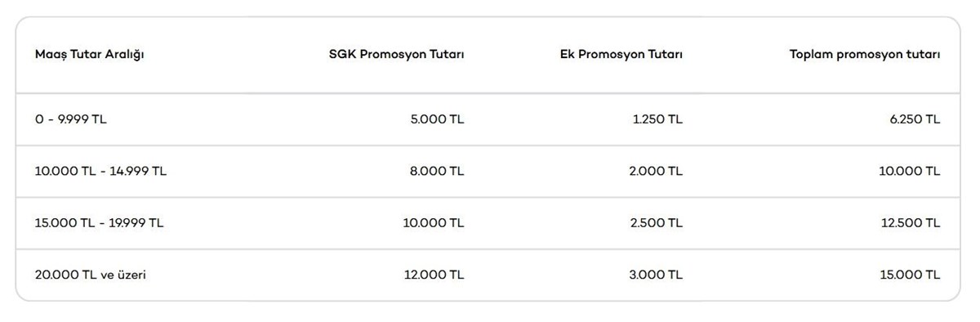Screen dimensions: 980x322
Task: Select the 3.000 TL extra promotion value
Action: [656, 275]
